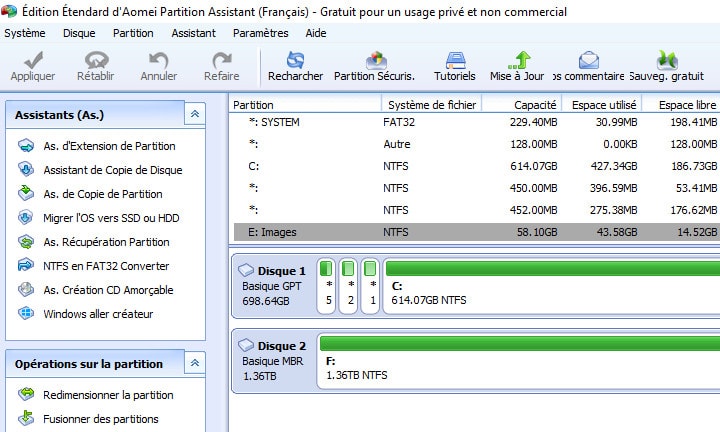Click the Disque 1 Basique GPT label
The width and height of the screenshot is (720, 432).
click(272, 286)
